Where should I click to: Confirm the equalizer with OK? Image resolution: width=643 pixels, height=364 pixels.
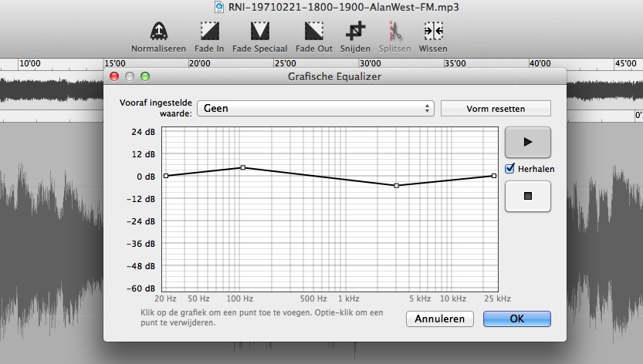point(516,318)
